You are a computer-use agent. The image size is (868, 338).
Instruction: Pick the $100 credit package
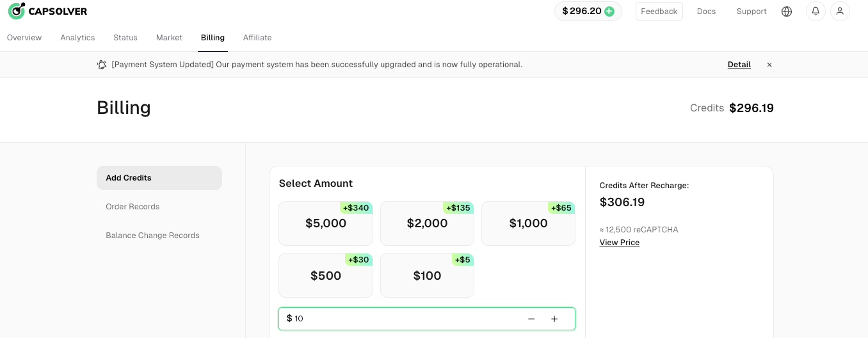coord(427,276)
